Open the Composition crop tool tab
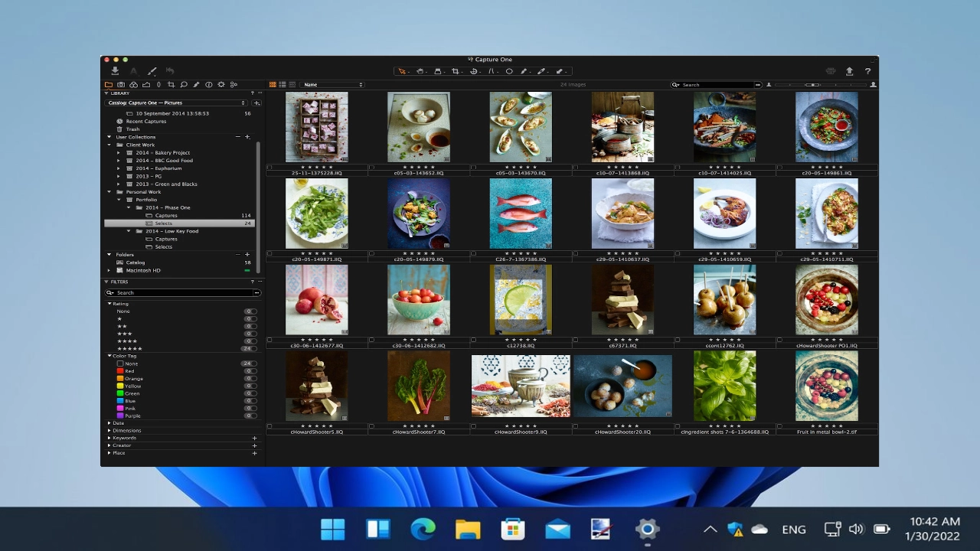980x551 pixels. point(171,84)
